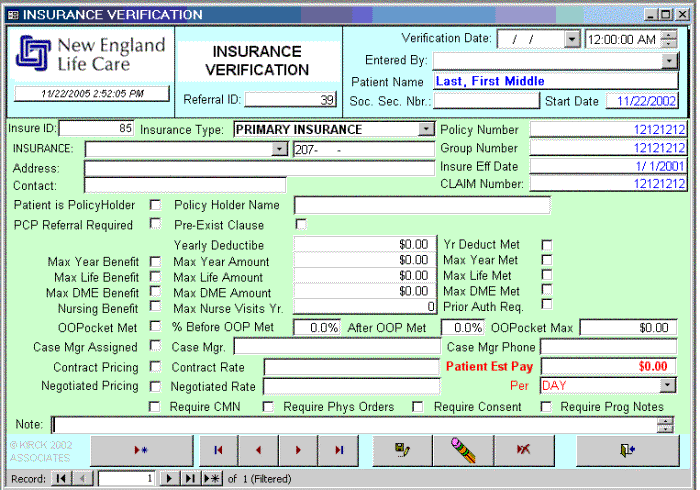Click the save record icon button
The height and width of the screenshot is (490, 700).
[x=402, y=450]
